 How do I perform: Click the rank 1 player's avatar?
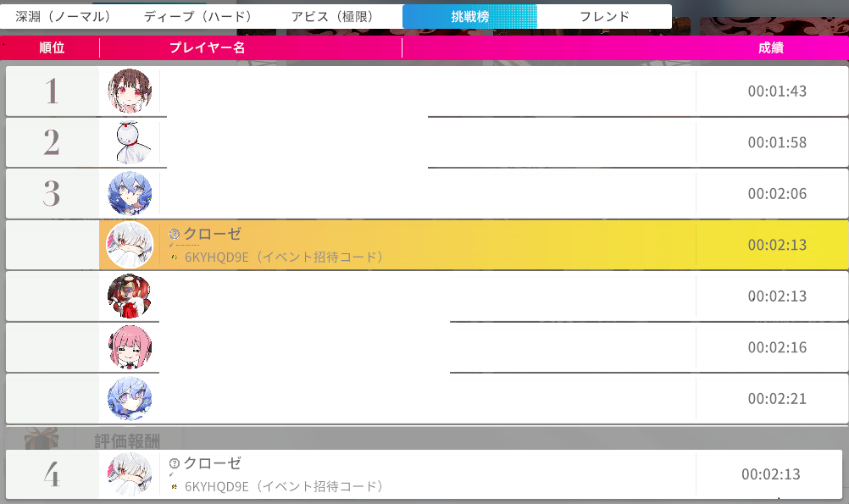point(130,91)
